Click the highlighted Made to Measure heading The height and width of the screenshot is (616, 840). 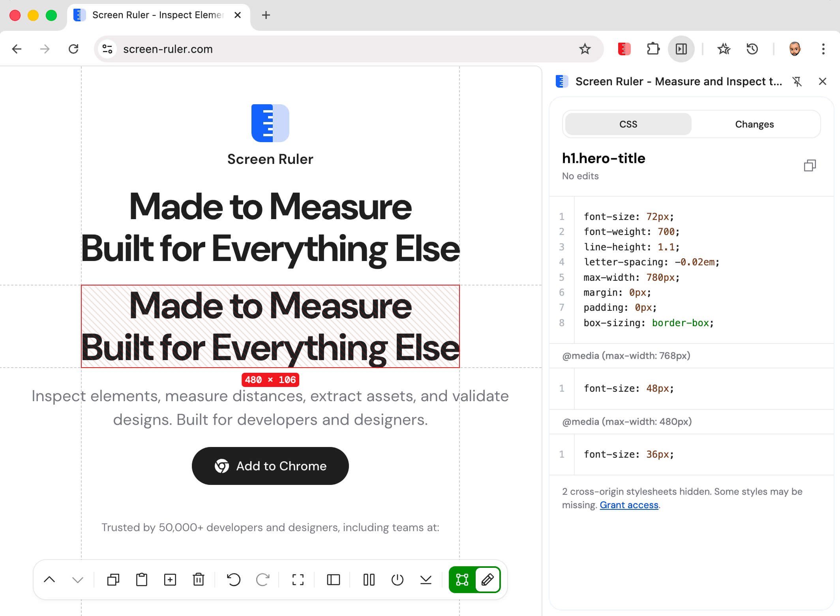270,326
